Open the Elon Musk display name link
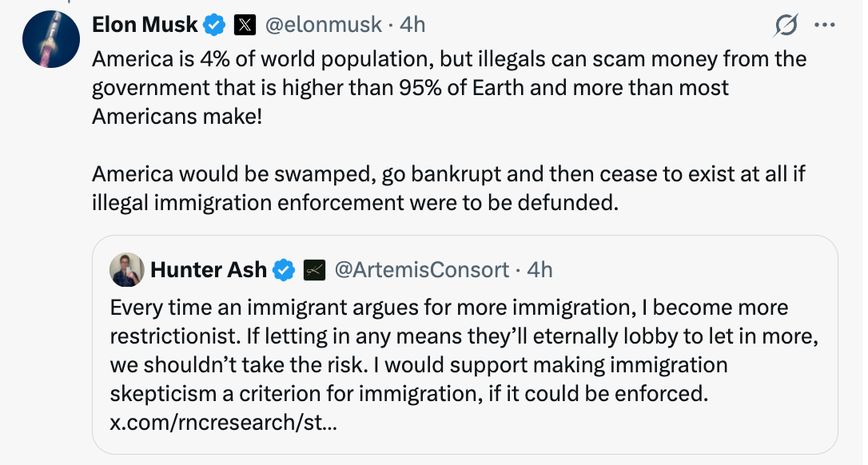 click(x=145, y=25)
